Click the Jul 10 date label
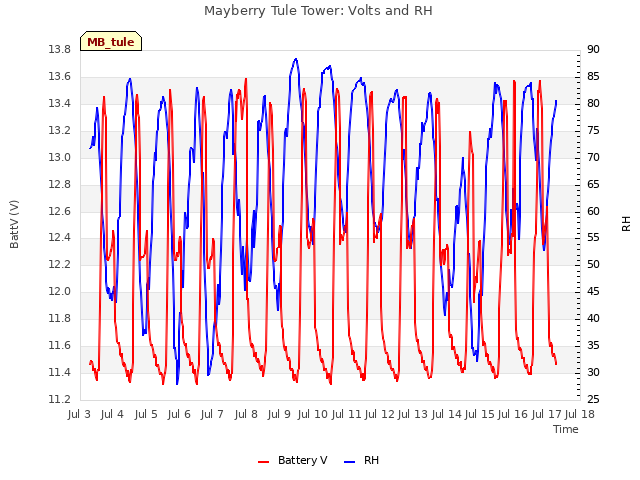 313,414
